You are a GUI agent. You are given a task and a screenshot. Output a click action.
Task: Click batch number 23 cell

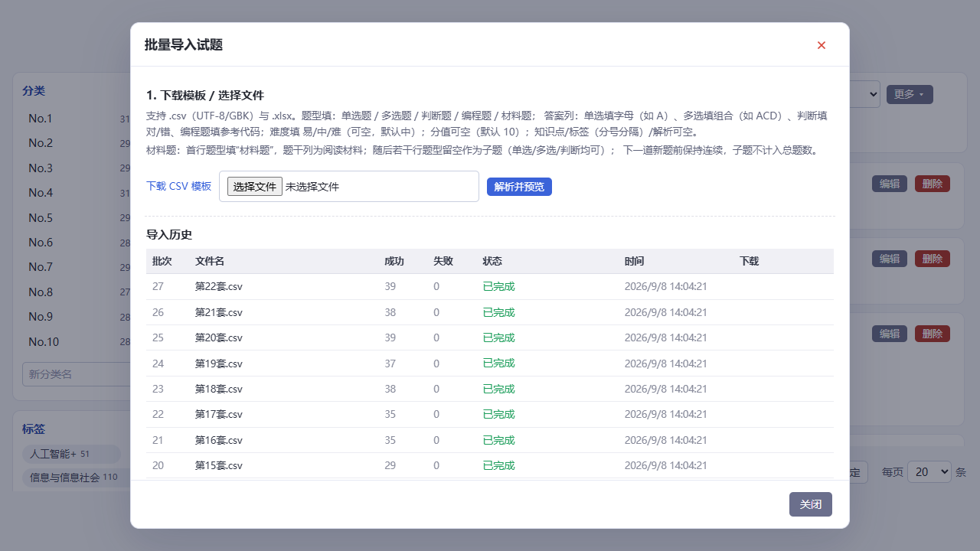click(x=158, y=389)
